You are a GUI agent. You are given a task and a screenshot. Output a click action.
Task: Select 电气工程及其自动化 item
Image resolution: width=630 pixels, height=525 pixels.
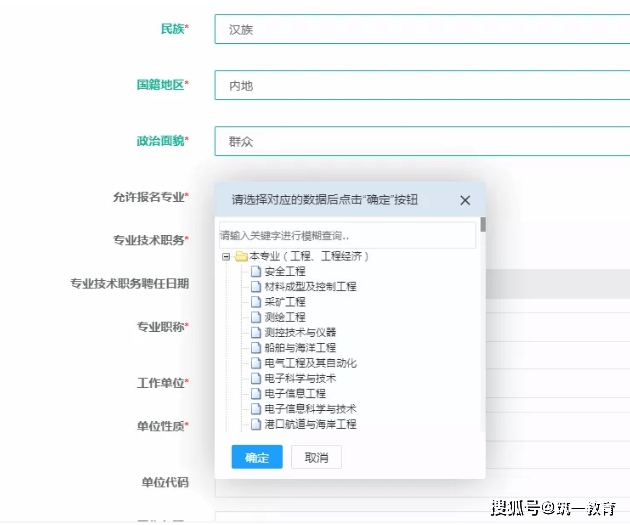pos(310,363)
